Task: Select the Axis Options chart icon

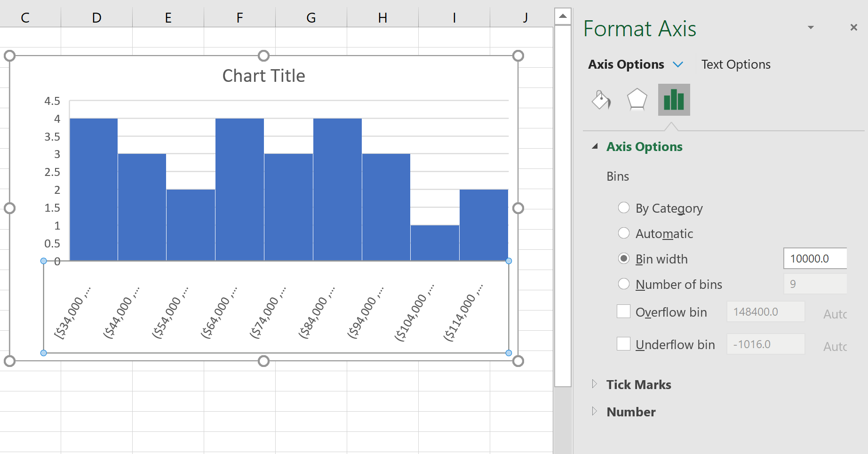Action: [x=673, y=99]
